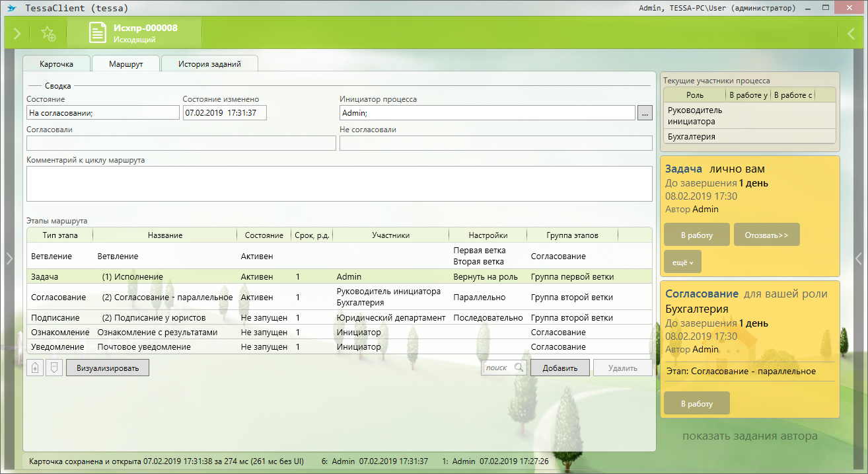The width and height of the screenshot is (868, 474).
Task: Select the Почтовое уведомление stage row
Action: point(340,346)
